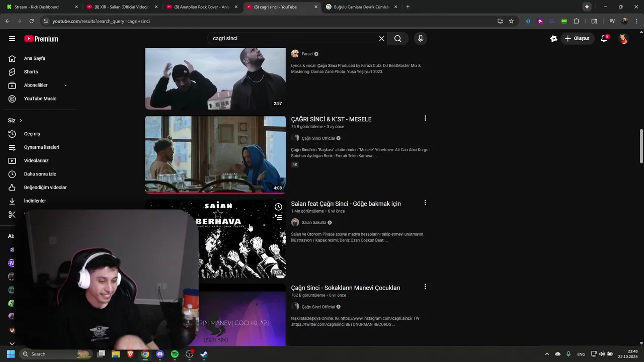
Task: Expand the sidebar subscriptions down chevron
Action: (x=12, y=343)
